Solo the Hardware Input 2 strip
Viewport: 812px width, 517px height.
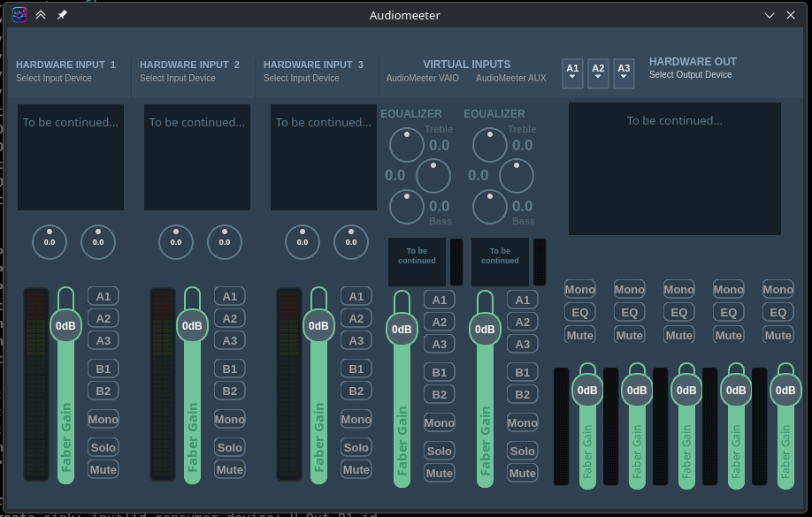pos(229,447)
